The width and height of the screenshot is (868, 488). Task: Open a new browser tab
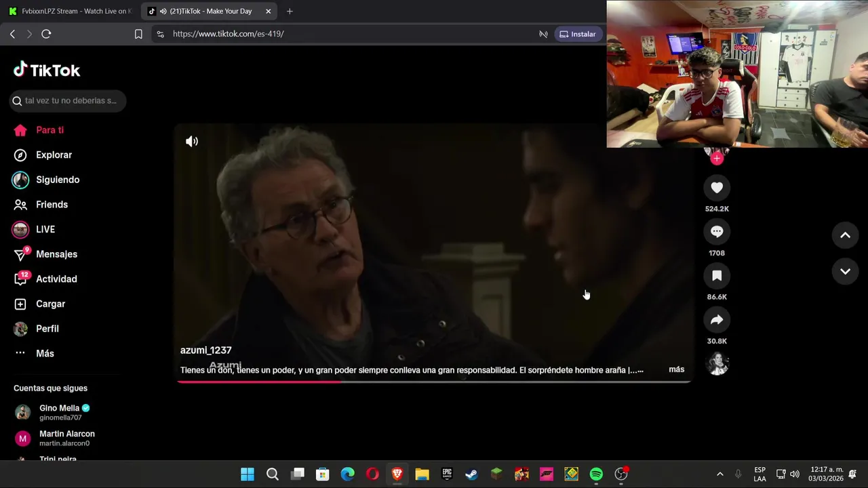pos(290,11)
